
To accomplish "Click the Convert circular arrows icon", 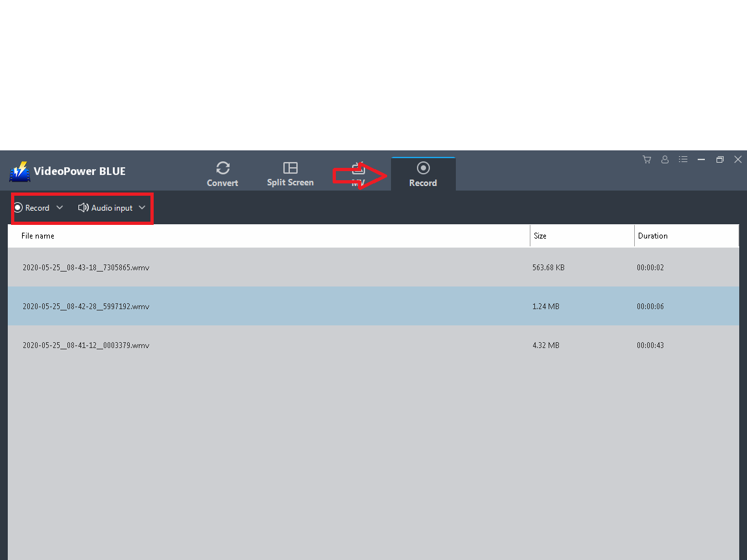I will (222, 167).
